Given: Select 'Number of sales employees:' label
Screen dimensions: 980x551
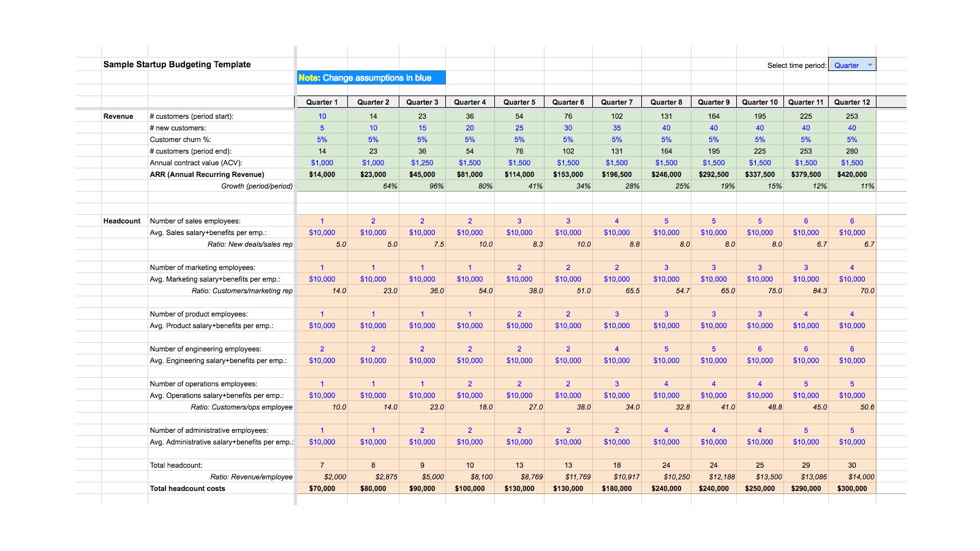Looking at the screenshot, I should pyautogui.click(x=195, y=221).
